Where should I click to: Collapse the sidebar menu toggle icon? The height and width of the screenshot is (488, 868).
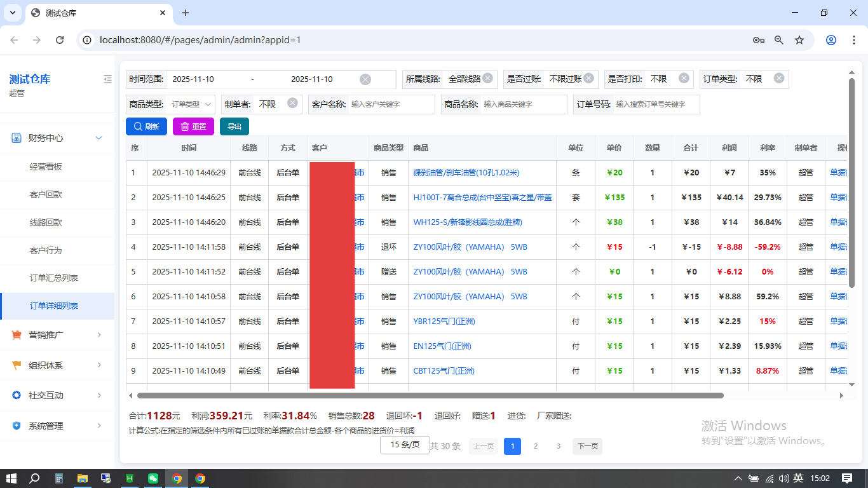pos(107,79)
